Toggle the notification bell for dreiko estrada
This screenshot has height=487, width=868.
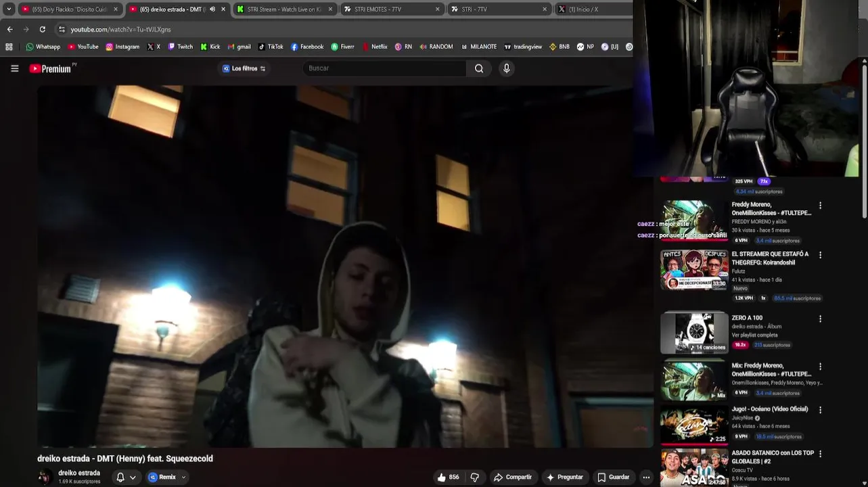pyautogui.click(x=120, y=478)
